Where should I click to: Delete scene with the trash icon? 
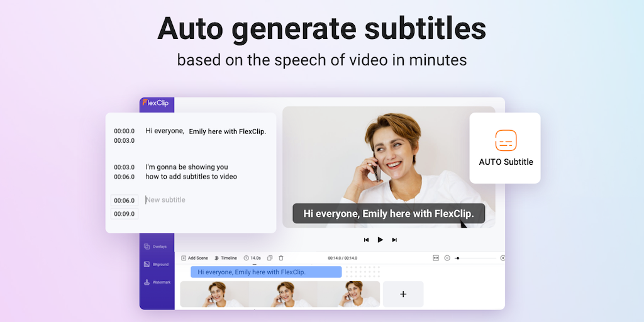pyautogui.click(x=281, y=258)
